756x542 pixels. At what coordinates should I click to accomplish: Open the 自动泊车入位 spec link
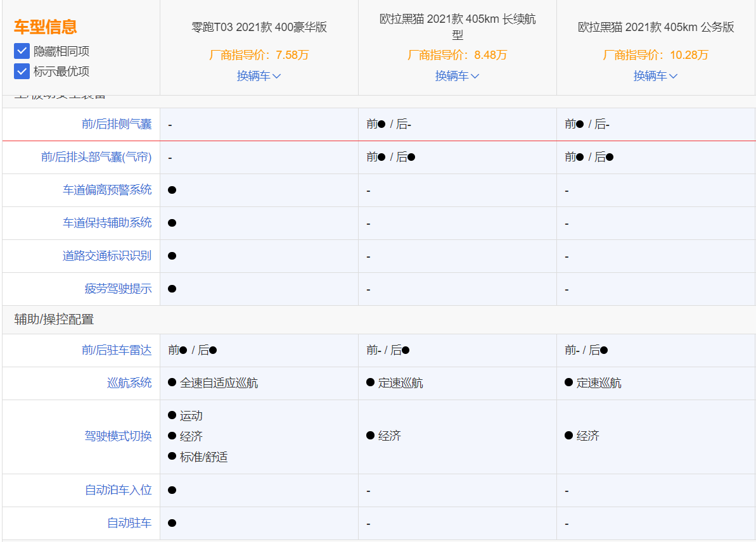click(x=118, y=490)
